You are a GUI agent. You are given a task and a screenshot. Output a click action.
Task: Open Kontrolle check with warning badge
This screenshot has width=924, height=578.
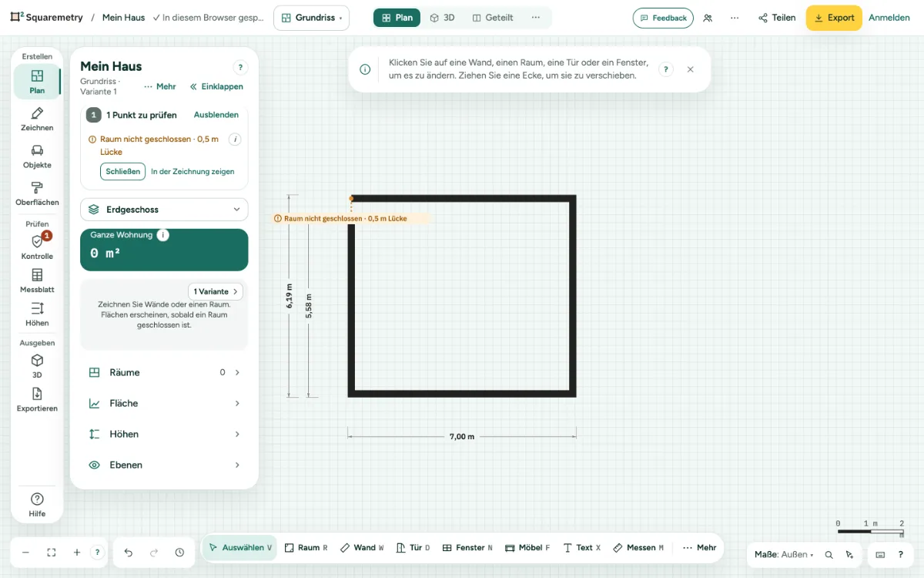(37, 247)
